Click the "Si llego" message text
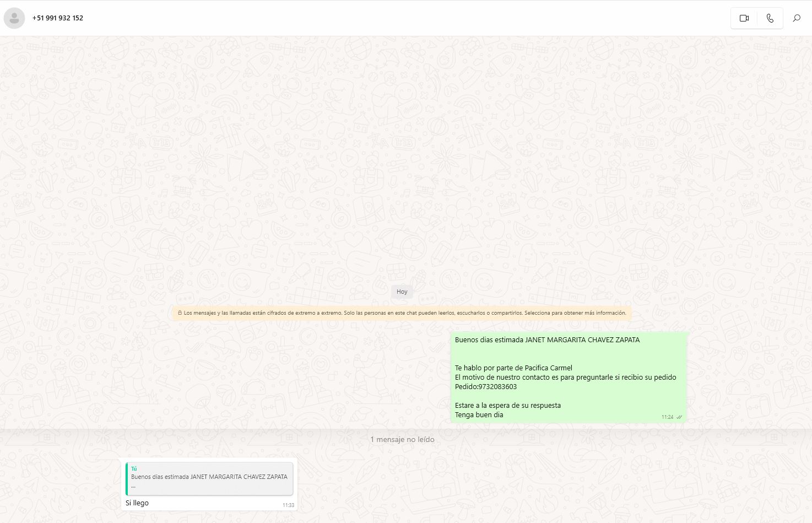The image size is (812, 523). pos(137,503)
